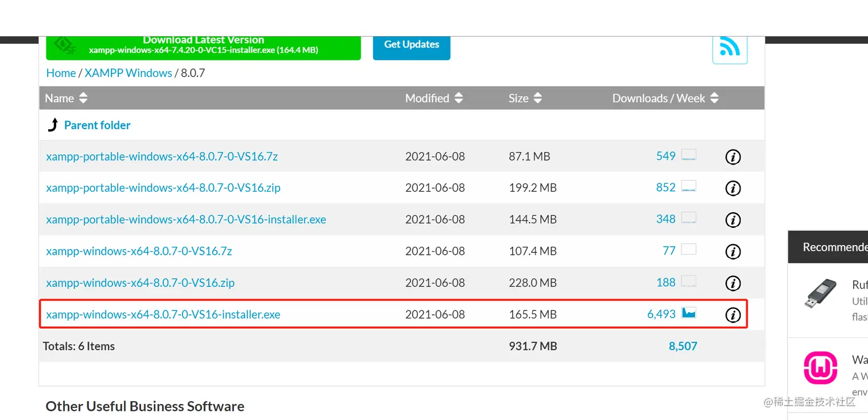Select the 931.7 MB total size
Screen dimensions: 868x420
533,346
